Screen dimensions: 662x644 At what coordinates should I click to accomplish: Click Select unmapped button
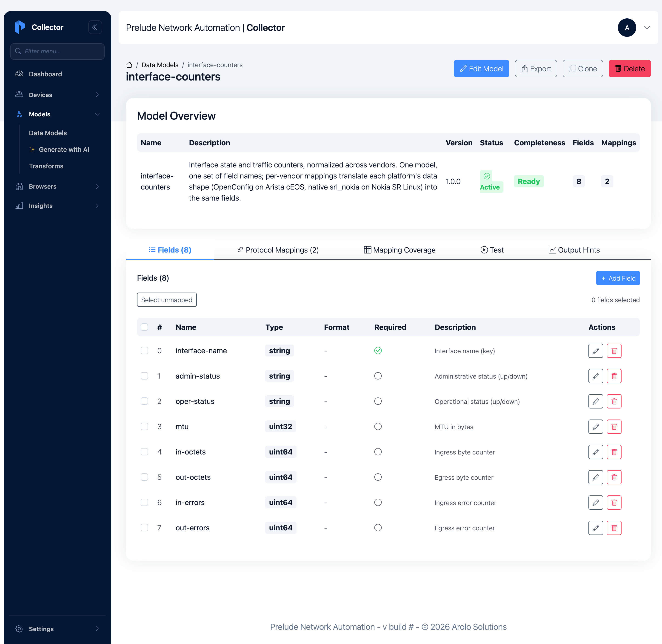(167, 300)
